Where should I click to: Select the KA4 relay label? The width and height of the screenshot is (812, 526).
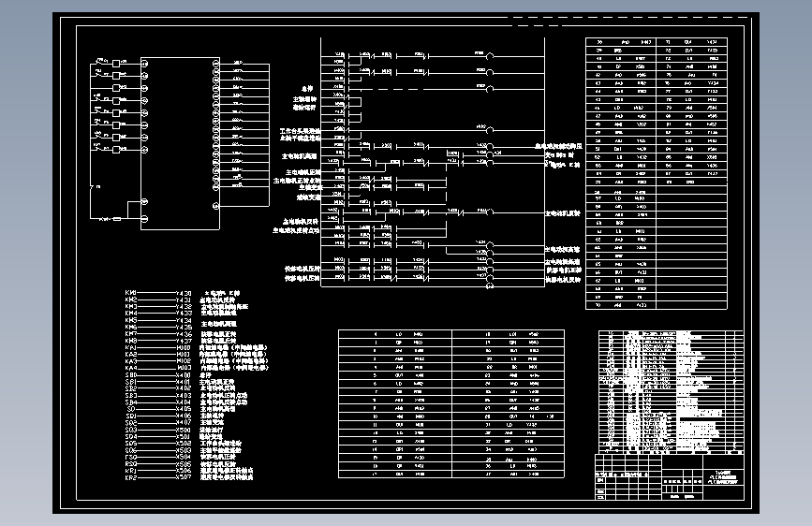click(x=131, y=368)
